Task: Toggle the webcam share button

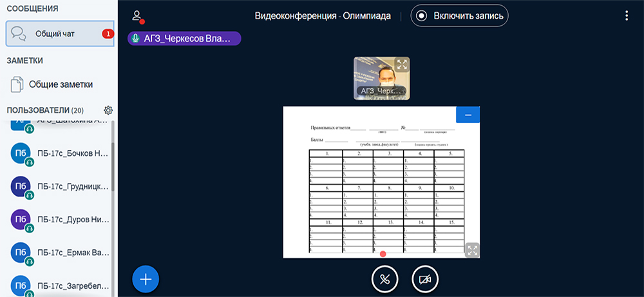Action: point(425,279)
